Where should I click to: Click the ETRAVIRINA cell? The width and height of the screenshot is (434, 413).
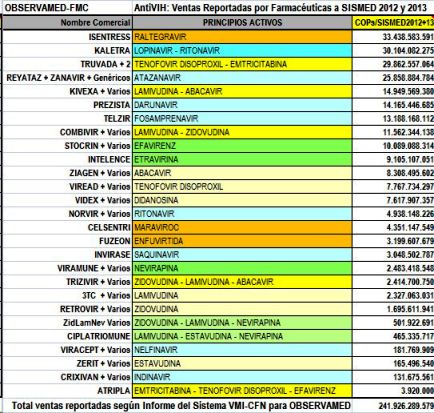click(242, 159)
